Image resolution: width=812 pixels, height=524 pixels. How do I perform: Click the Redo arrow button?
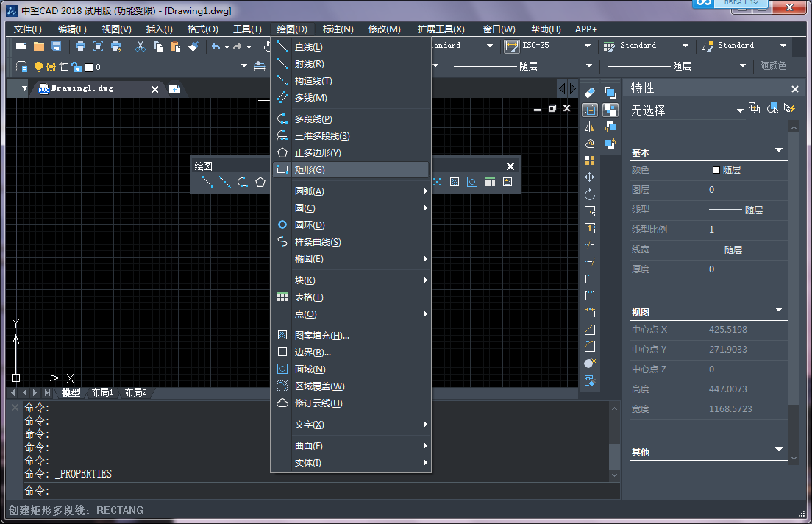(237, 46)
